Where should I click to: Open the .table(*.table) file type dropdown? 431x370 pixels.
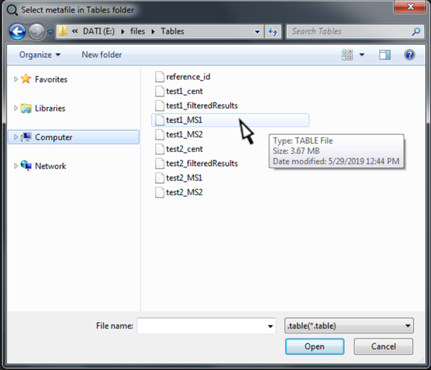[x=349, y=326]
